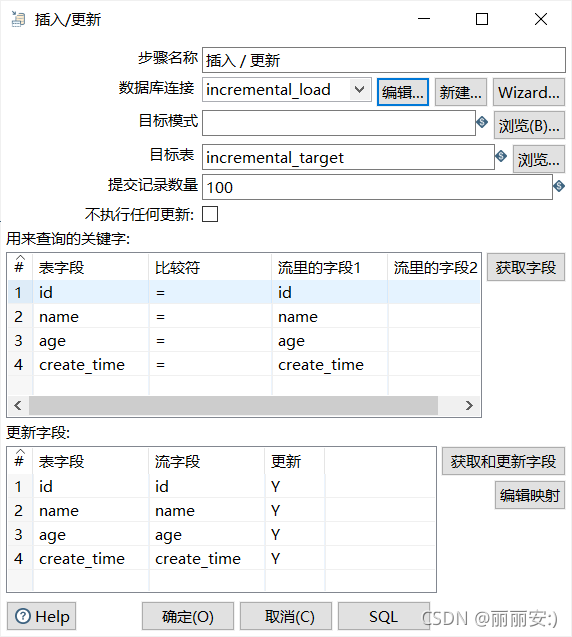Click update-table 表字段 column header
The height and width of the screenshot is (637, 572).
91,461
